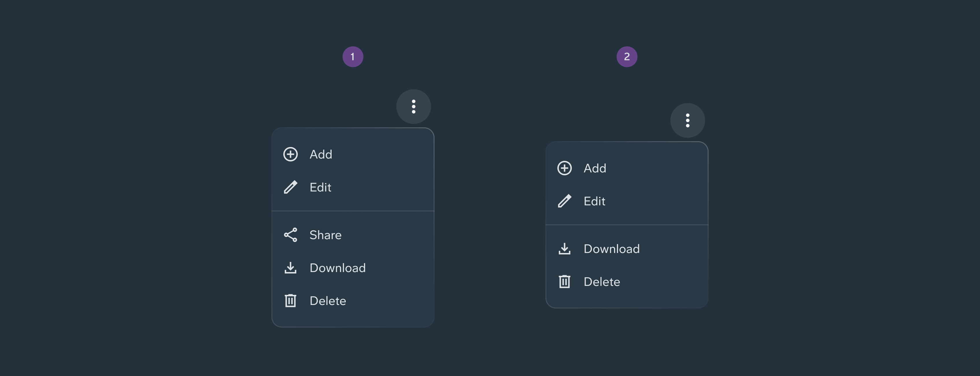Click the share nodes icon
Image resolution: width=980 pixels, height=376 pixels.
pyautogui.click(x=290, y=235)
